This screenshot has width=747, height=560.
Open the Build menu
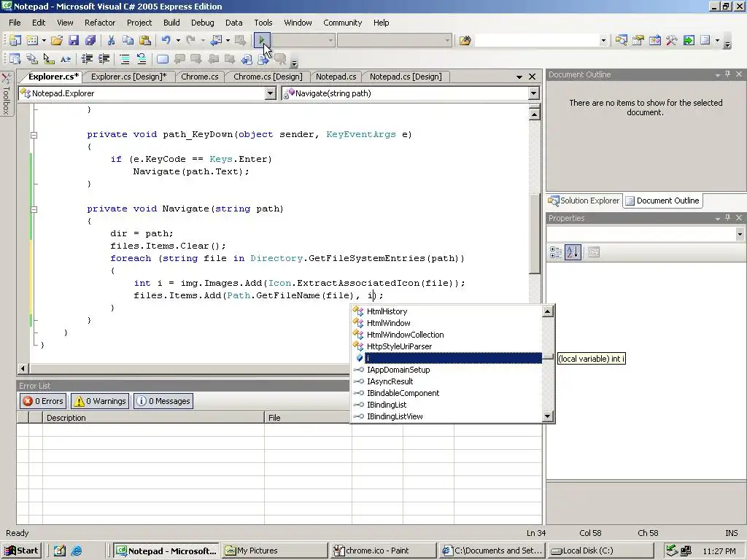tap(171, 23)
